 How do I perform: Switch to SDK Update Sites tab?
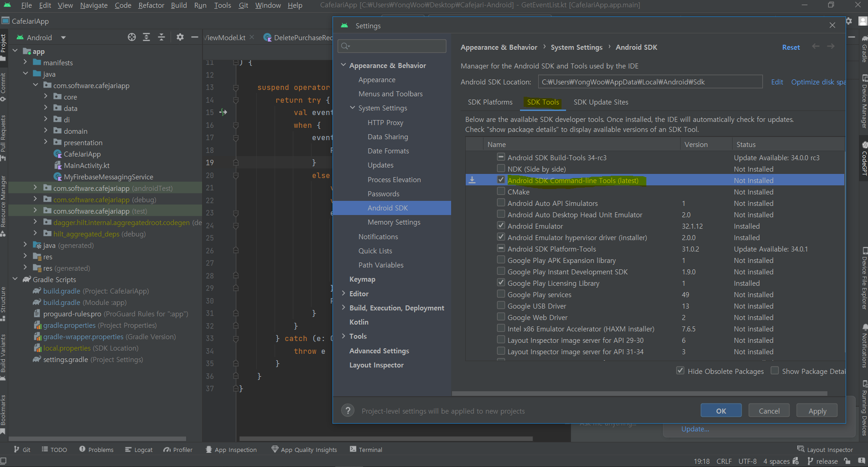pos(601,102)
